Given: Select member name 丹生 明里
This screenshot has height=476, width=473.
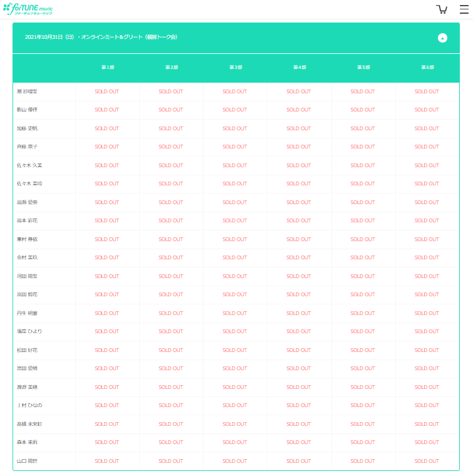Looking at the screenshot, I should point(28,313).
